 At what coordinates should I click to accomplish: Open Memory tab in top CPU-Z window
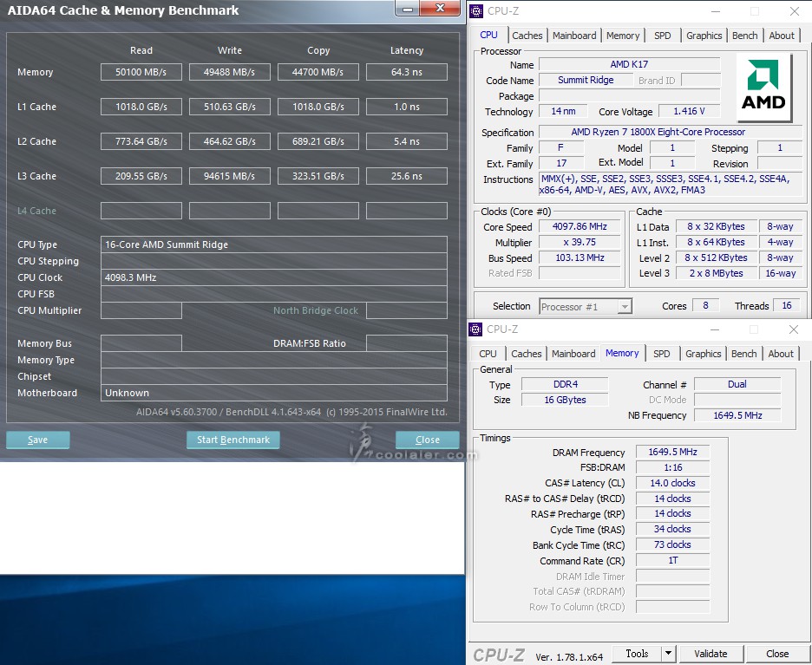(x=623, y=36)
